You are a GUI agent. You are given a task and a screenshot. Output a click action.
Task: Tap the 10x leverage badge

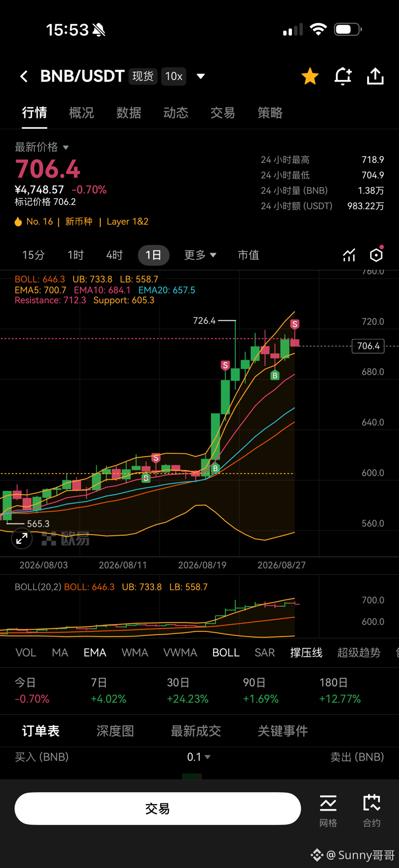tap(174, 76)
